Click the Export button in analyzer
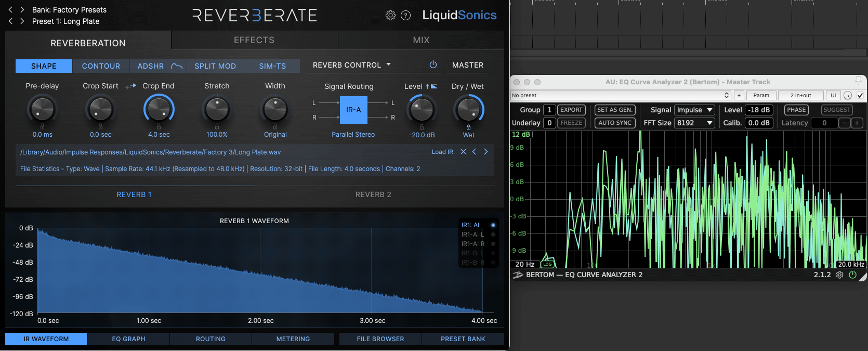 pyautogui.click(x=571, y=110)
